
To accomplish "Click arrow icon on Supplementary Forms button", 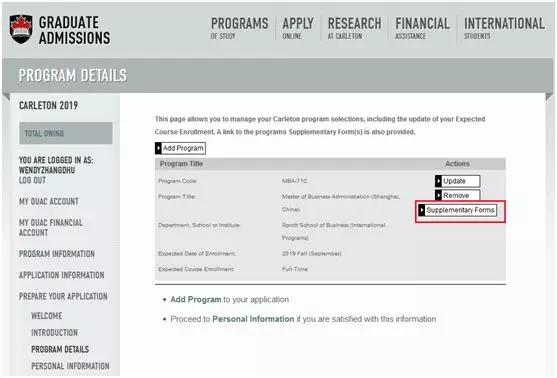I will [422, 210].
